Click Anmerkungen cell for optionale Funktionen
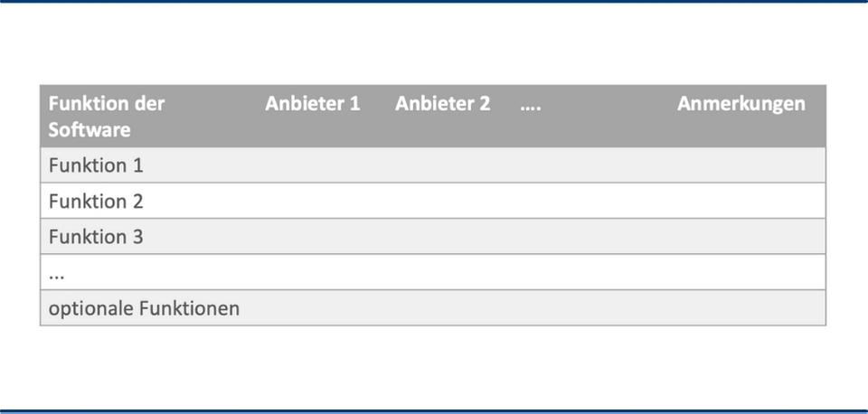868x414 pixels. click(748, 307)
